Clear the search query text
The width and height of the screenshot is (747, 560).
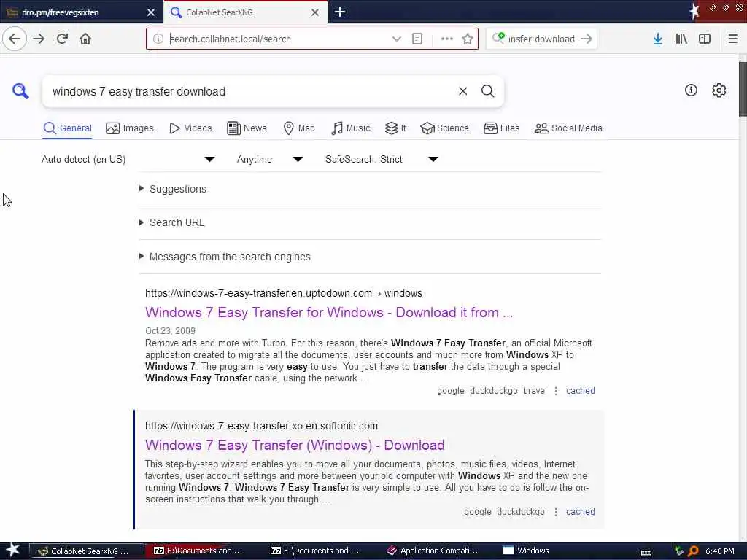(x=462, y=91)
